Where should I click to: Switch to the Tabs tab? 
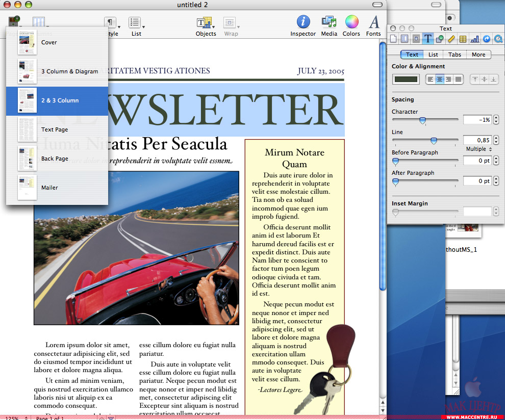[454, 55]
